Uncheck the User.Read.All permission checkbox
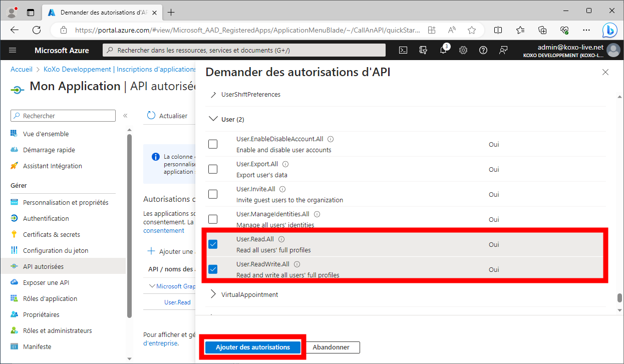624x364 pixels. click(x=213, y=244)
